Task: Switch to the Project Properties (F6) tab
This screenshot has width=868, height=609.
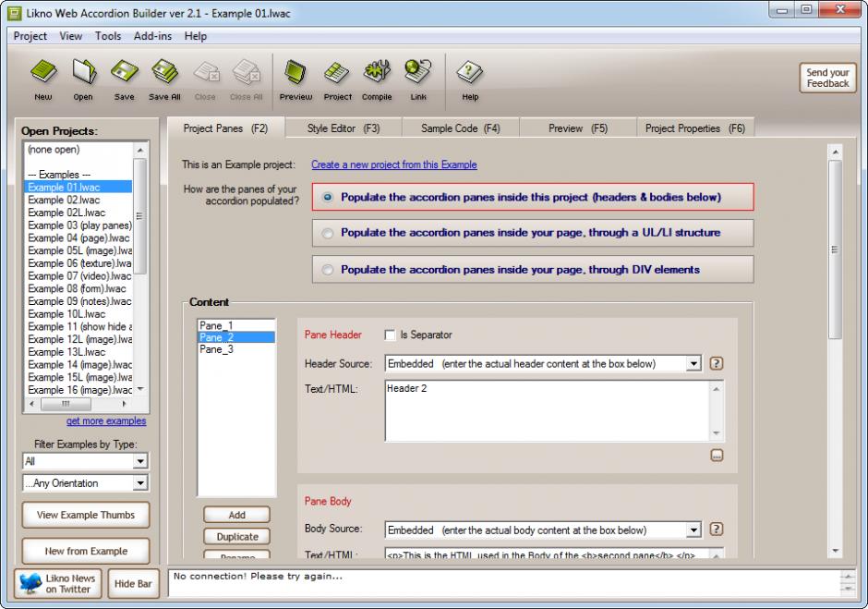Action: coord(694,128)
